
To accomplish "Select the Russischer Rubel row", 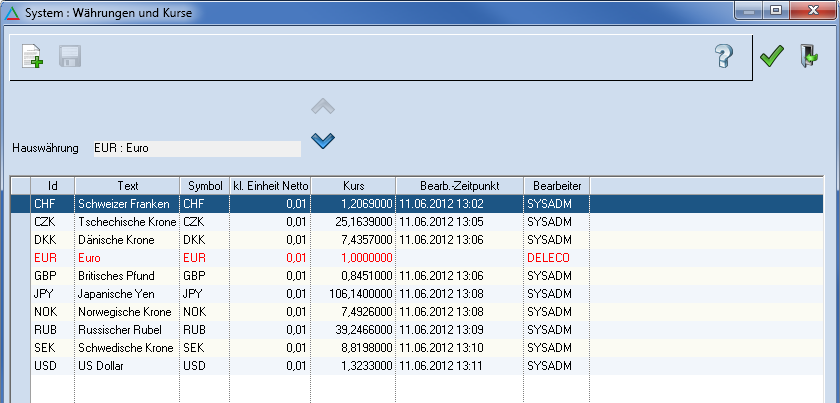I will point(126,329).
